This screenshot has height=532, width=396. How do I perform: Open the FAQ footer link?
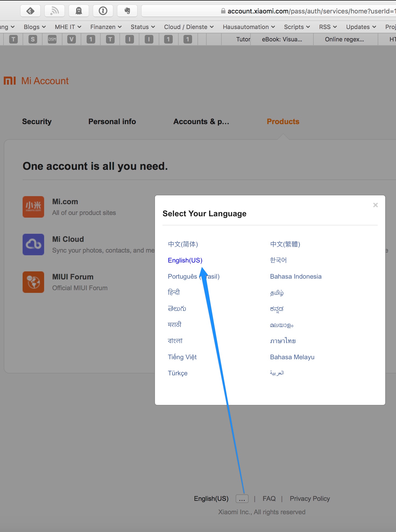coord(269,499)
